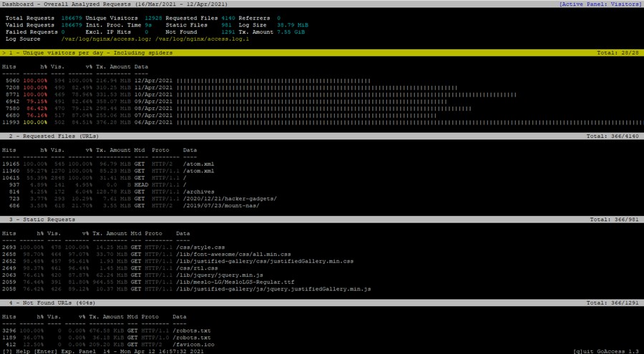Click the 'Total: 28/28' counter
The height and width of the screenshot is (354, 644).
tap(618, 53)
